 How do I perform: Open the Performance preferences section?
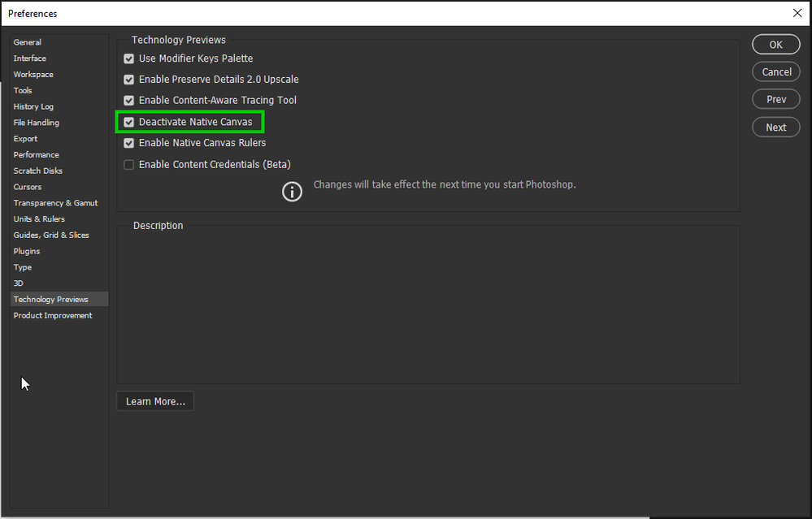pos(36,154)
